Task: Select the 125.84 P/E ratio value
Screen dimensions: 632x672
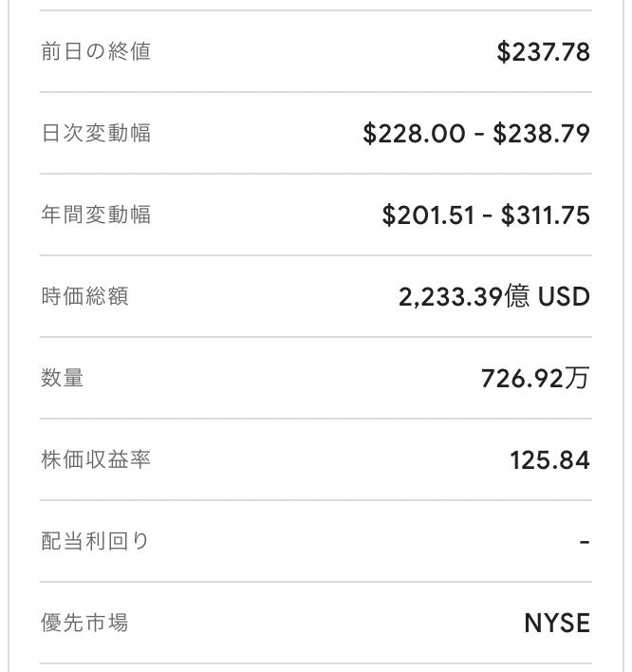Action: [550, 460]
